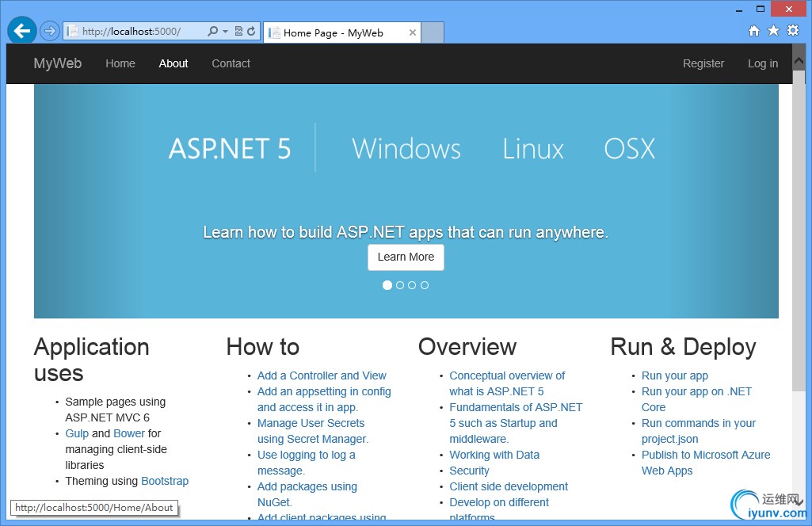The image size is (812, 526).
Task: Click the Learn More button
Action: 406,257
